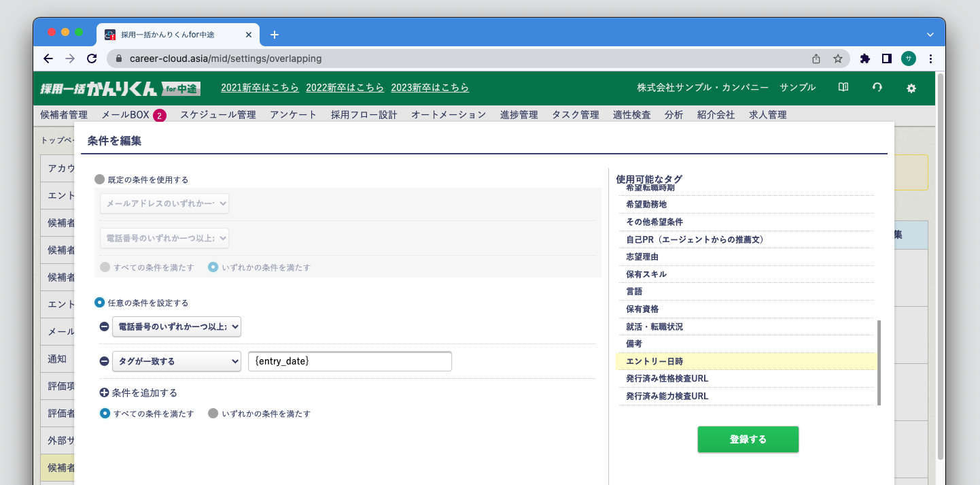Viewport: 980px width, 485px height.
Task: Select the 言語 tag
Action: pos(746,291)
